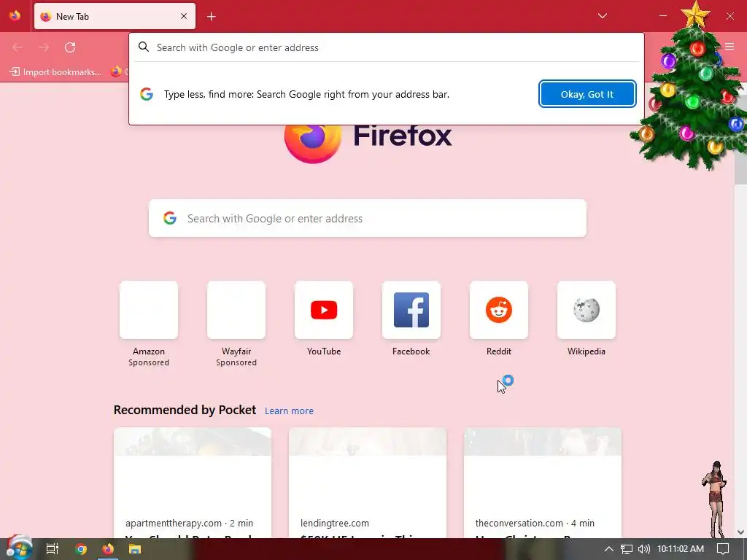
Task: Click the Firefox taskbar icon
Action: pos(108,549)
